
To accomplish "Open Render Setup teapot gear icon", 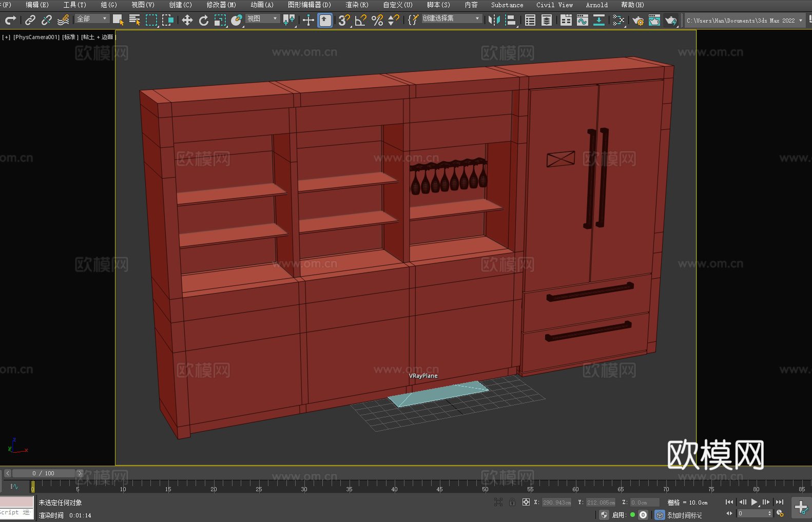I will point(638,21).
